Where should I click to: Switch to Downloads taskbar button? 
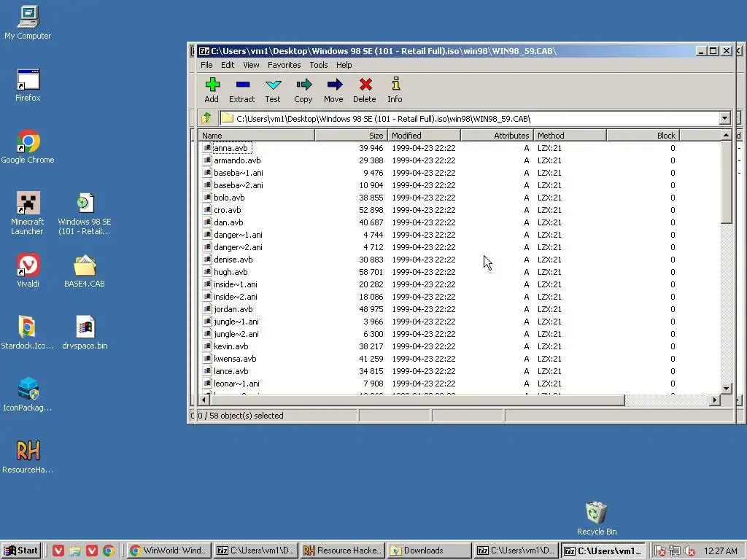429,551
